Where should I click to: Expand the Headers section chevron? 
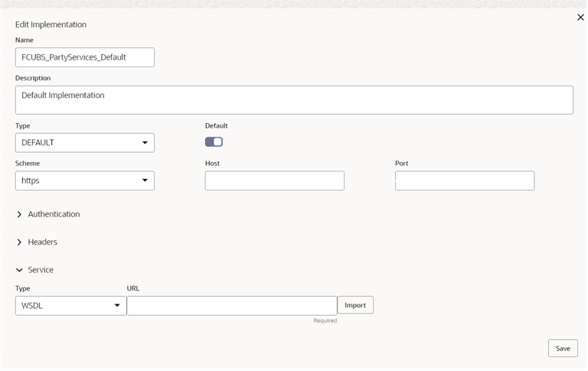coord(19,242)
